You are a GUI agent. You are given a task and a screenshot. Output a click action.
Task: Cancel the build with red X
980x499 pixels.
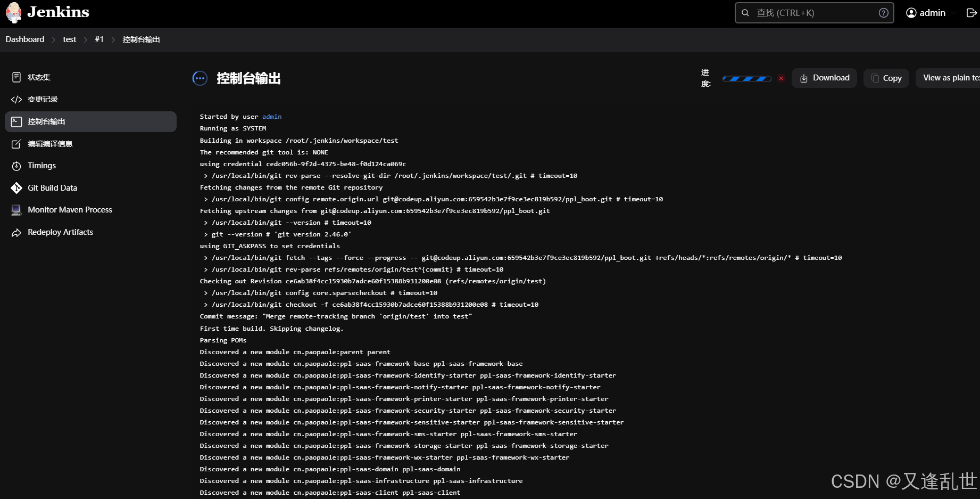pyautogui.click(x=781, y=78)
